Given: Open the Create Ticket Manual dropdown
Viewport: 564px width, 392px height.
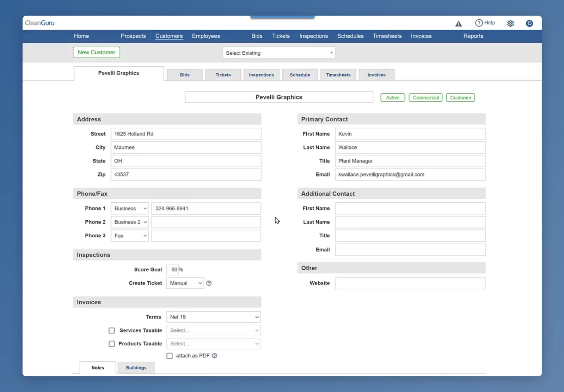Looking at the screenshot, I should [185, 283].
